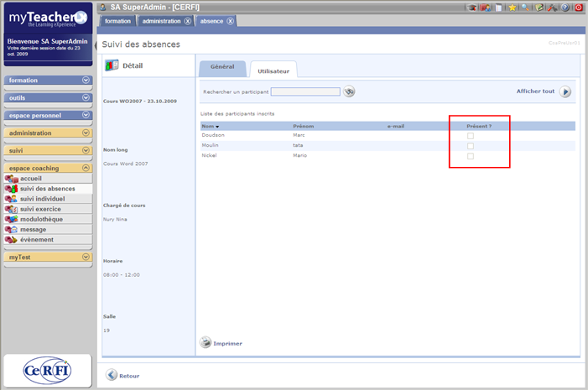Image resolution: width=588 pixels, height=390 pixels.
Task: Open the blue question mark help icon
Action: coord(565,8)
